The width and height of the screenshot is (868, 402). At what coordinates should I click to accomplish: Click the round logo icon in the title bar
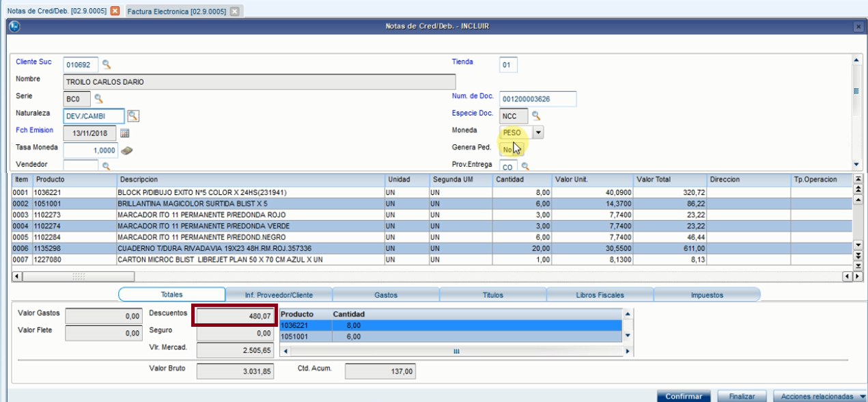point(14,26)
